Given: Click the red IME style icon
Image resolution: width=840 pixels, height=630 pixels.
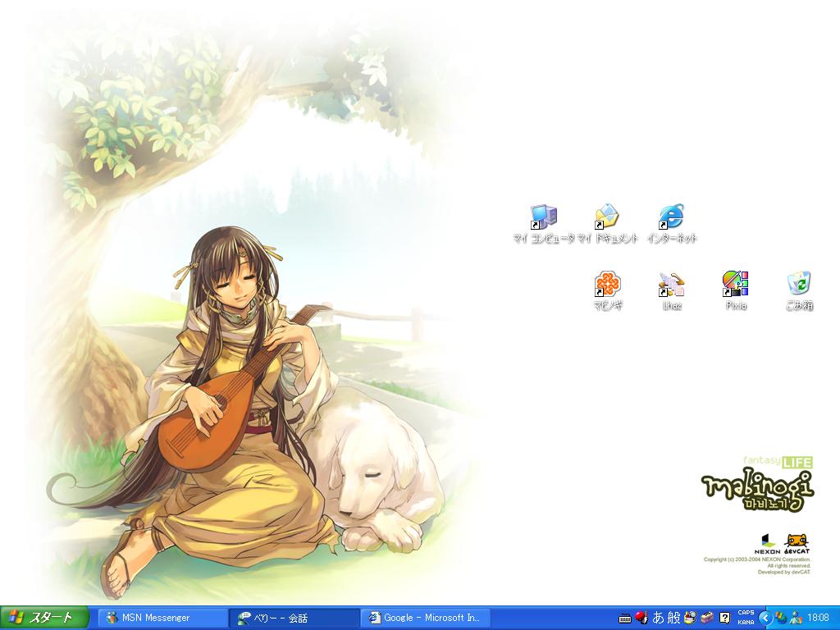Looking at the screenshot, I should (x=641, y=618).
